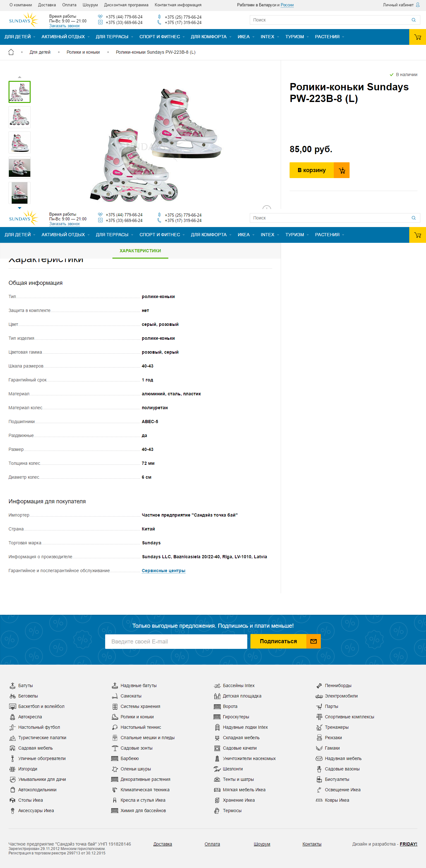Open Для детей breadcrumb link
This screenshot has width=426, height=868.
[40, 52]
